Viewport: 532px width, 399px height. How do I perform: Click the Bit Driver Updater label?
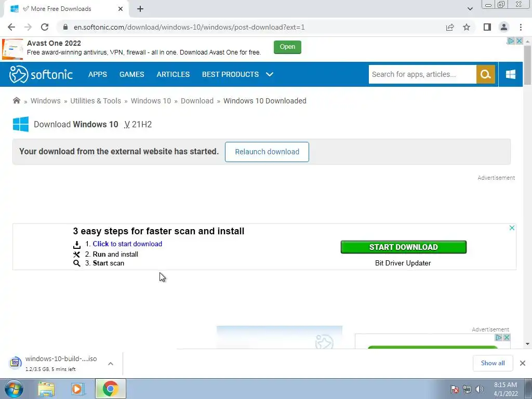tap(403, 263)
